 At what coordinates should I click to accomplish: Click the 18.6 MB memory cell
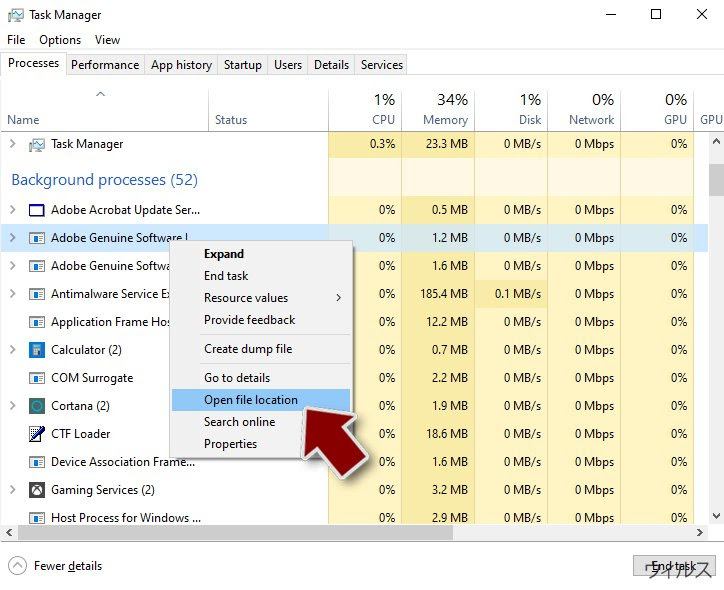coord(438,434)
